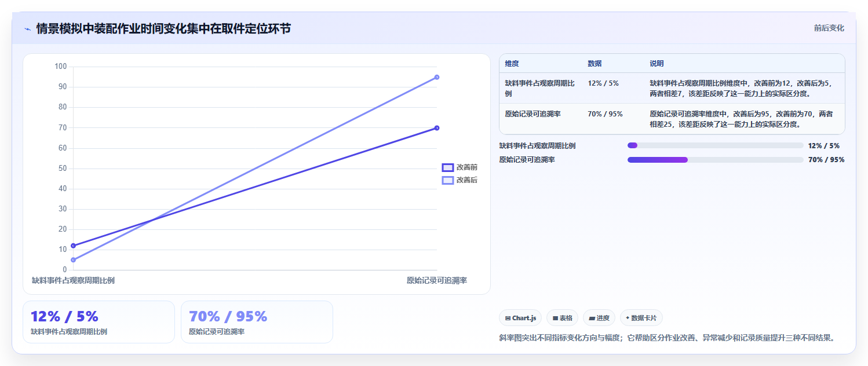
Task: Click the 改善前 data point at 70
Action: coord(437,128)
